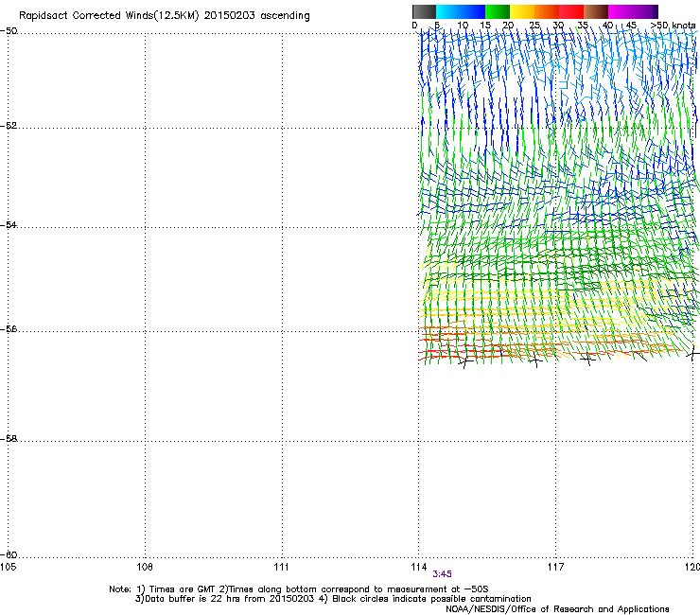Click the green 15-20 knots legend swatch
The height and width of the screenshot is (615, 700).
coord(498,11)
